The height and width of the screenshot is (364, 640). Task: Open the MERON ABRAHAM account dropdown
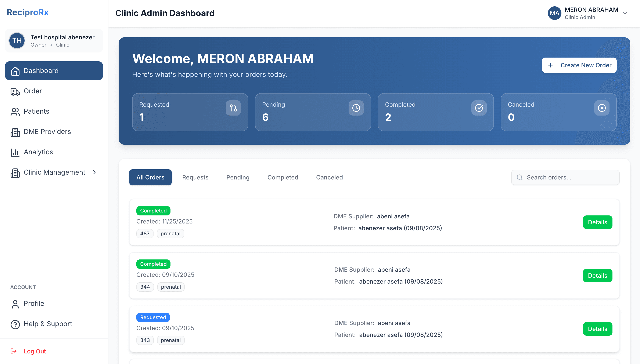[625, 13]
